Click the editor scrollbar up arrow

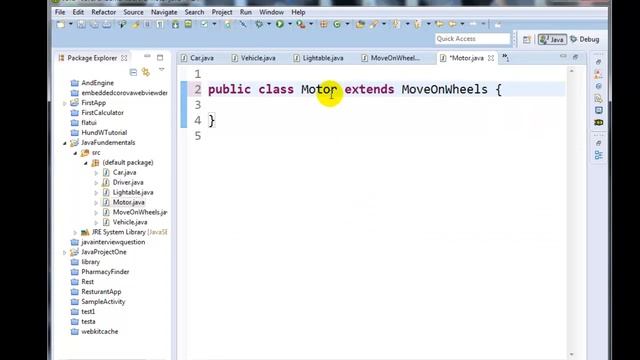tap(571, 71)
